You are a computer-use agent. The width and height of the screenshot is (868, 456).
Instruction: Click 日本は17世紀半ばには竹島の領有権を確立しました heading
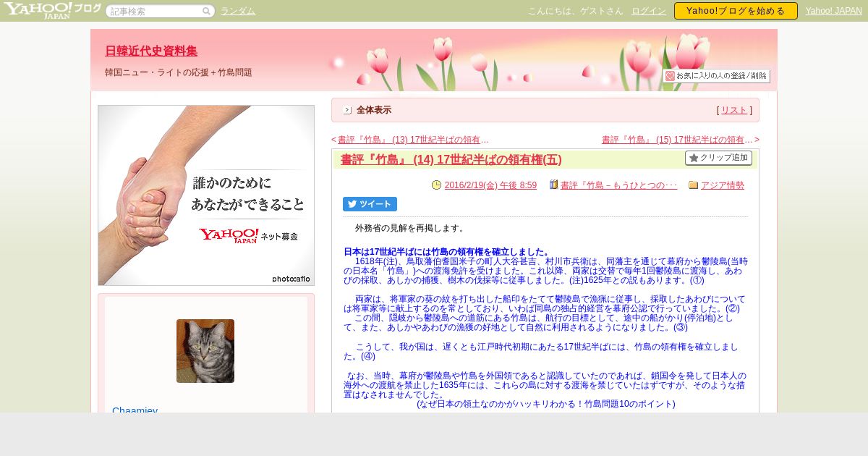pos(446,252)
